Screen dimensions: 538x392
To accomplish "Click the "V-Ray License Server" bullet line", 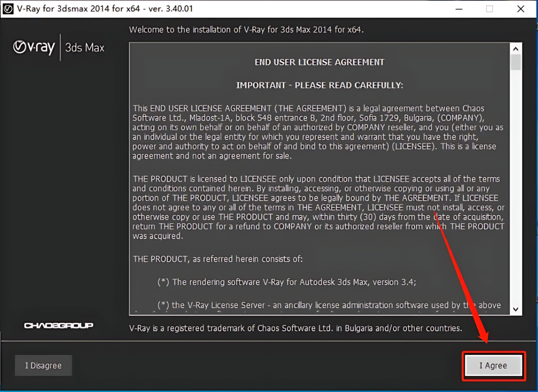I will click(x=329, y=305).
